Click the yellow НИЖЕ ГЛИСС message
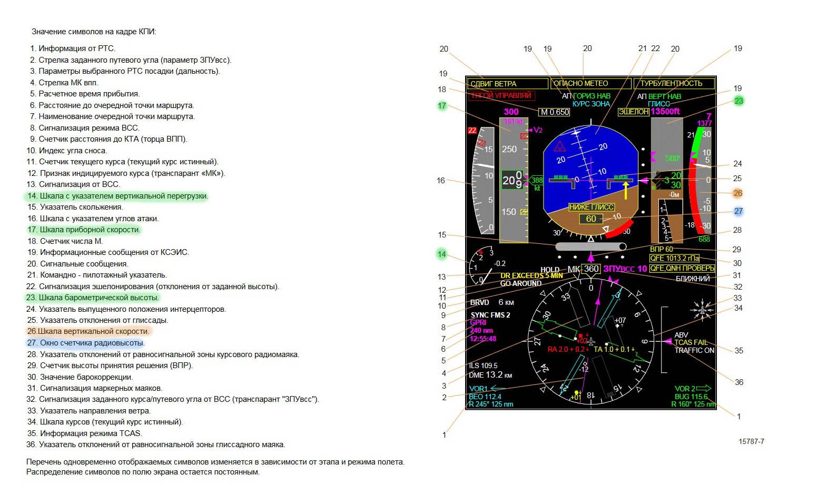Screen dimensions: 818x504 591,207
